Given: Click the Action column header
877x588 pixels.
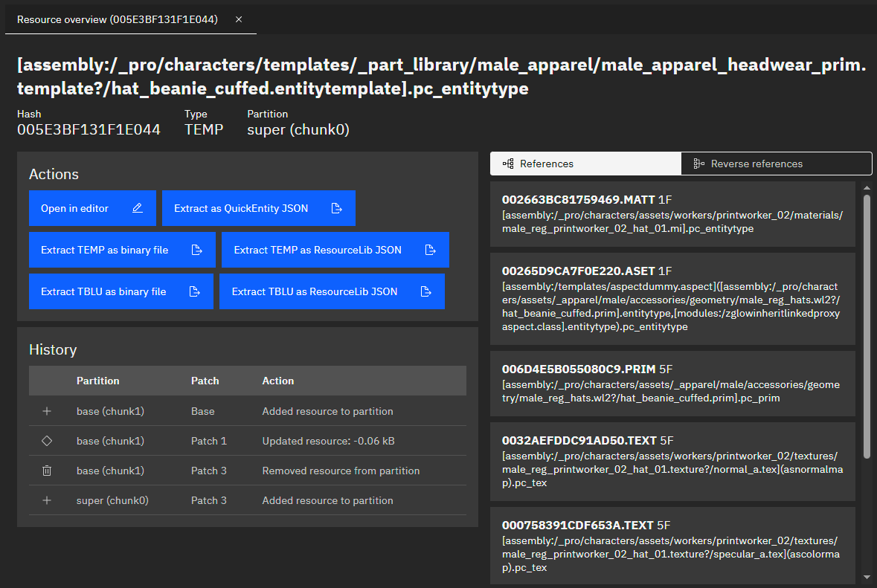Looking at the screenshot, I should coord(278,381).
